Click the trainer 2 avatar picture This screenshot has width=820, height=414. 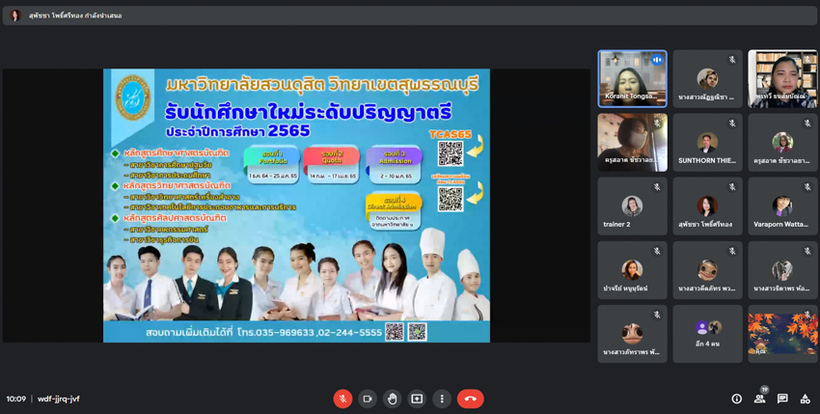[x=632, y=206]
